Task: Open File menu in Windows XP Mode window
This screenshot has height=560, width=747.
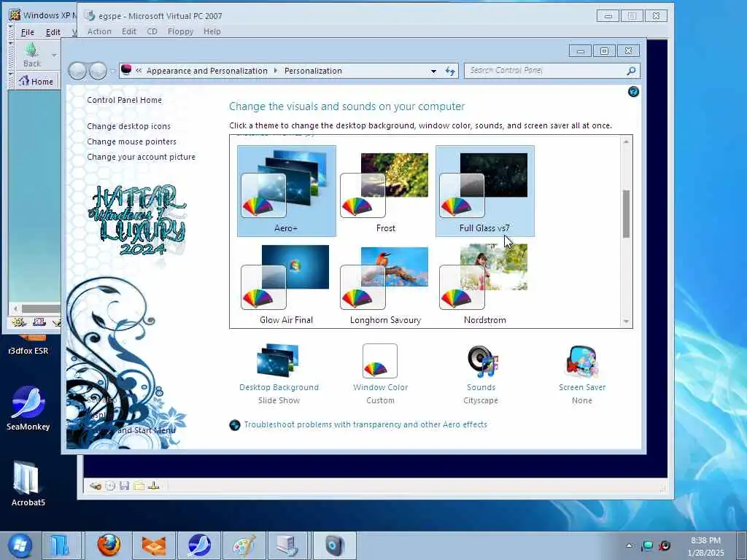Action: 28,32
